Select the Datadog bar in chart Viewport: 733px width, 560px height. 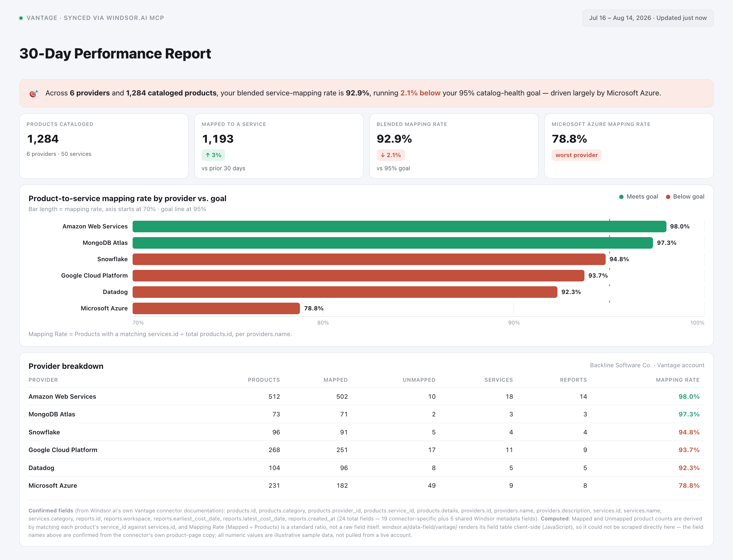[345, 292]
